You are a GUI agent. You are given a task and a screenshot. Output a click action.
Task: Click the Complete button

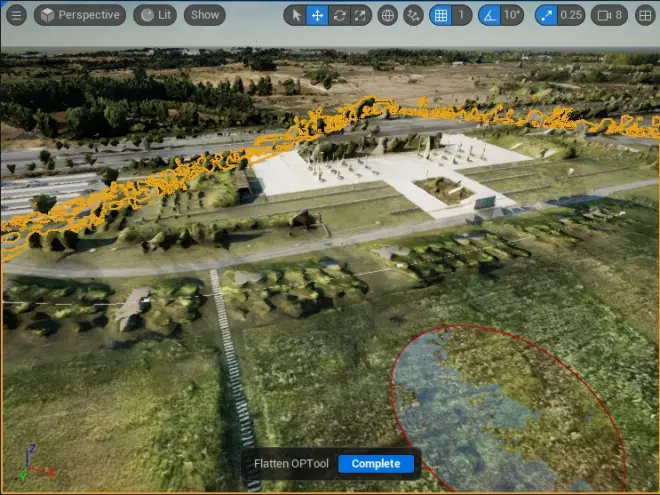point(376,463)
